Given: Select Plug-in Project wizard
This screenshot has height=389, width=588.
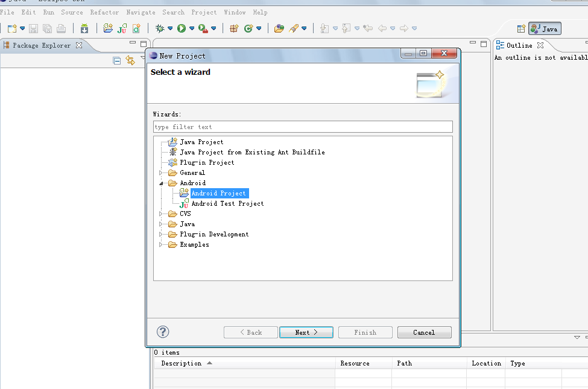Looking at the screenshot, I should (207, 162).
